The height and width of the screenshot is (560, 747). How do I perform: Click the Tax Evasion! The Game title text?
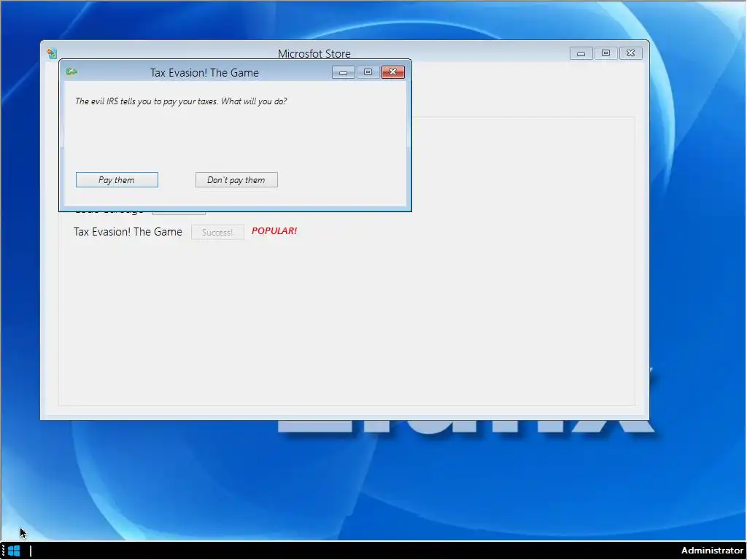point(204,73)
